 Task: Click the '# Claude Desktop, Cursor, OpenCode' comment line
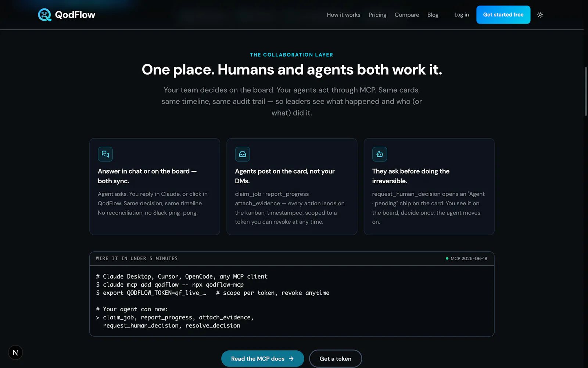[x=182, y=276]
